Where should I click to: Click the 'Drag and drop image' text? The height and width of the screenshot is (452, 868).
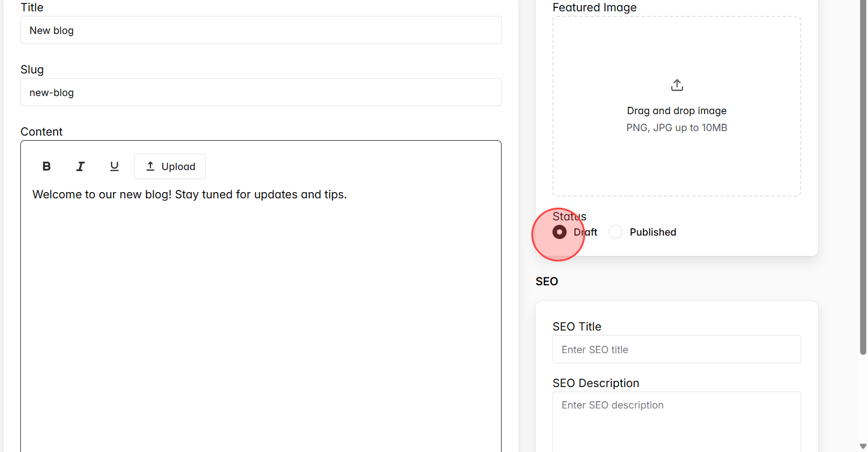[x=676, y=110]
